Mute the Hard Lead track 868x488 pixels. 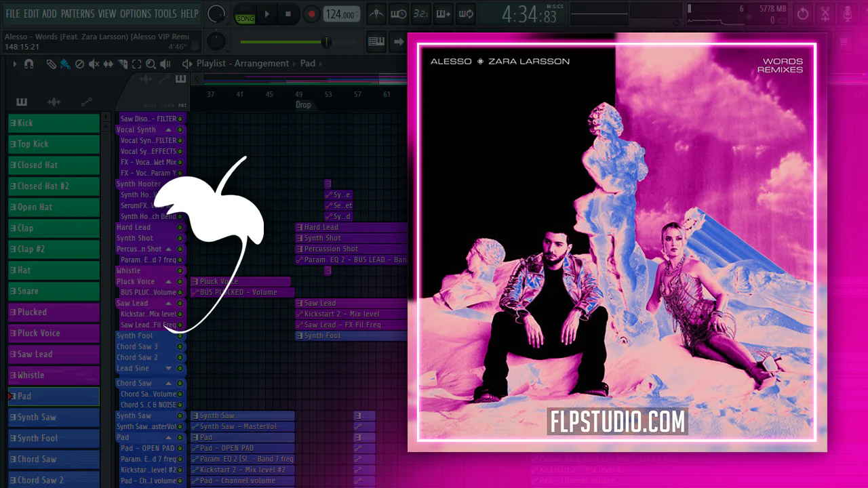[x=180, y=228]
